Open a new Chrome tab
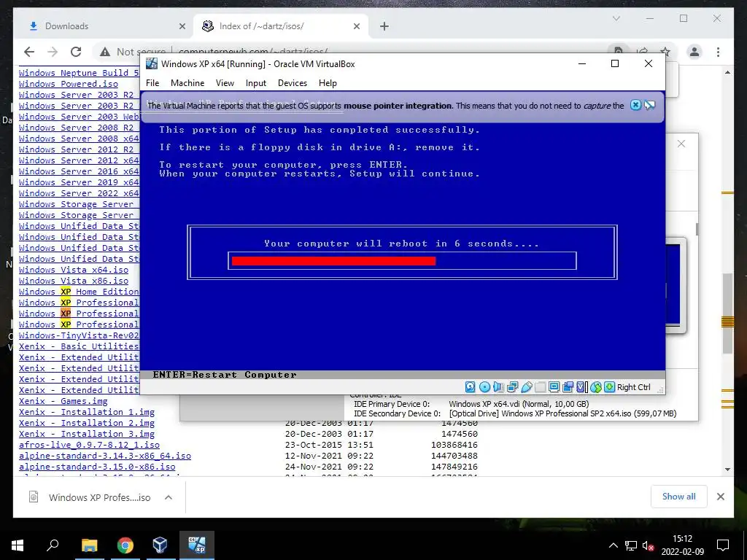747x560 pixels. click(x=384, y=27)
